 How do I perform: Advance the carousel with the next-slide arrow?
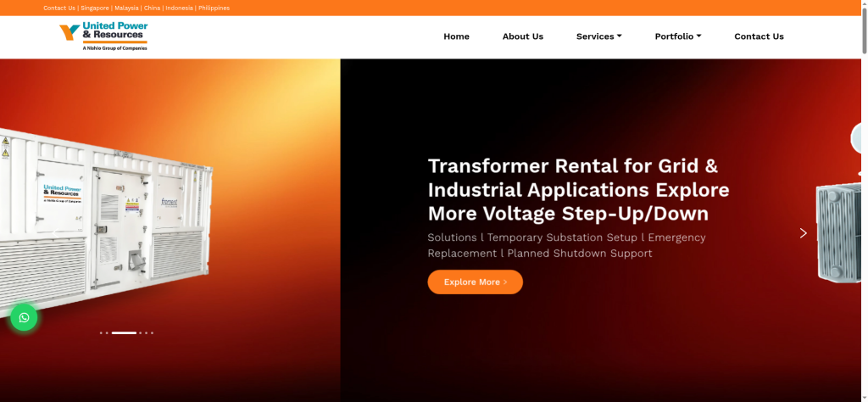point(804,233)
